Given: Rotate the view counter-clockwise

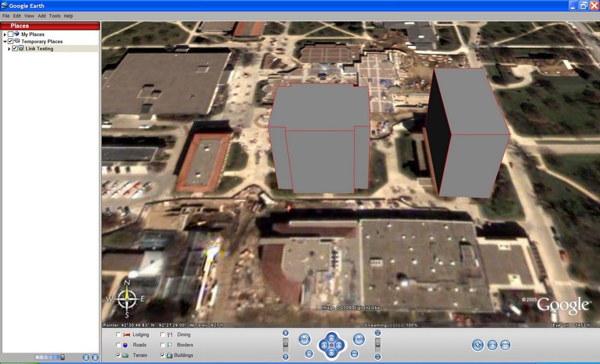Looking at the screenshot, I should point(305,339).
